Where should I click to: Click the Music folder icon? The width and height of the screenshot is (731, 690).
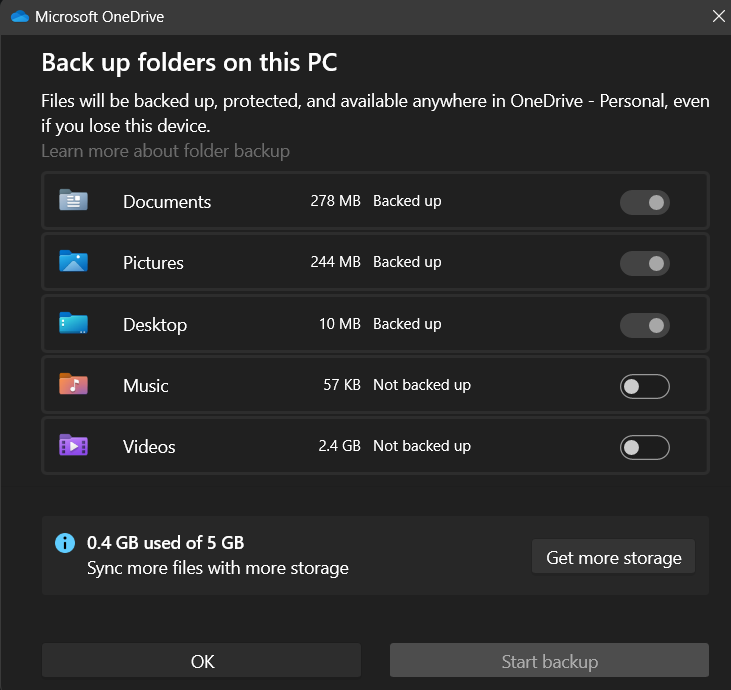pos(73,385)
